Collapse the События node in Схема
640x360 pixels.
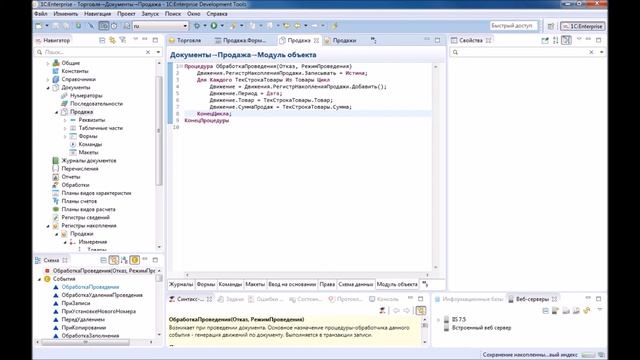tap(40, 279)
